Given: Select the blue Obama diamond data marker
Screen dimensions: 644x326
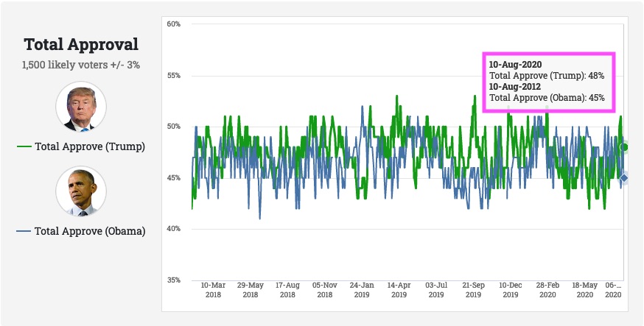Looking at the screenshot, I should point(624,178).
